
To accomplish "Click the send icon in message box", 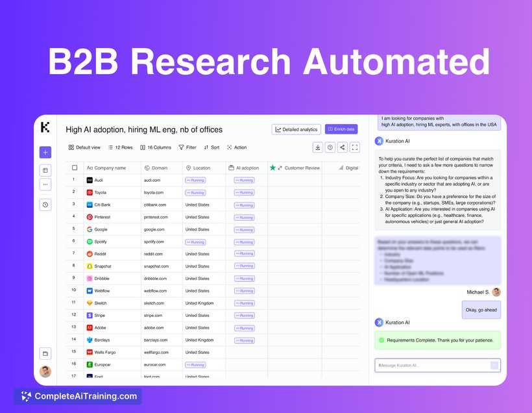I will tap(494, 366).
